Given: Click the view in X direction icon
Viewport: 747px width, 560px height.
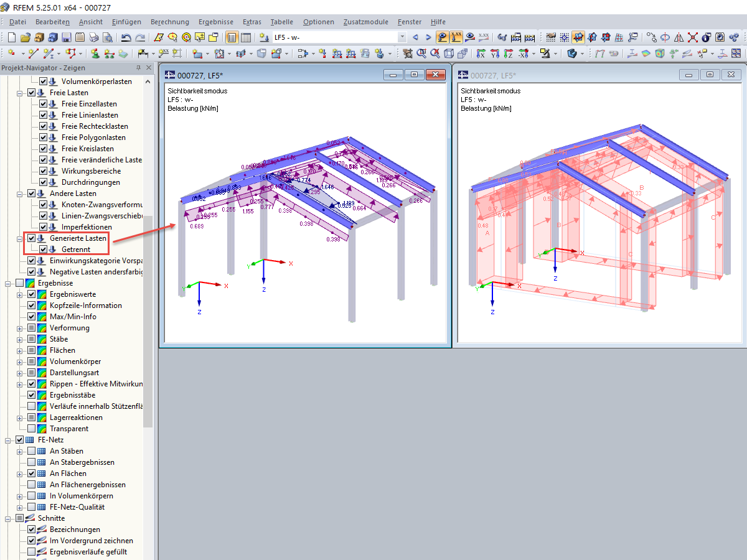Looking at the screenshot, I should [481, 54].
